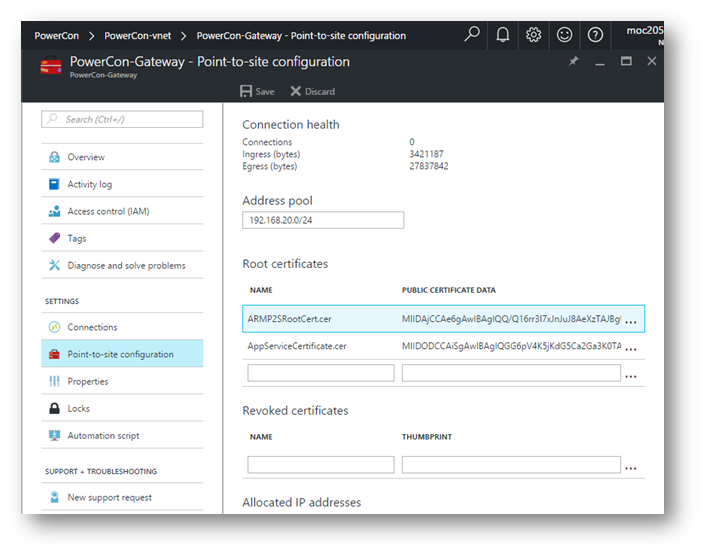Click the Address pool input field

point(323,220)
